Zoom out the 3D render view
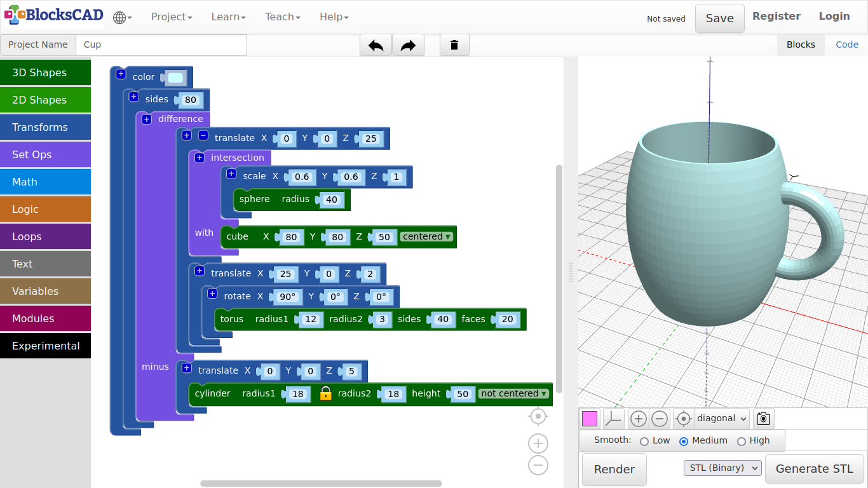The width and height of the screenshot is (868, 488). [x=660, y=419]
